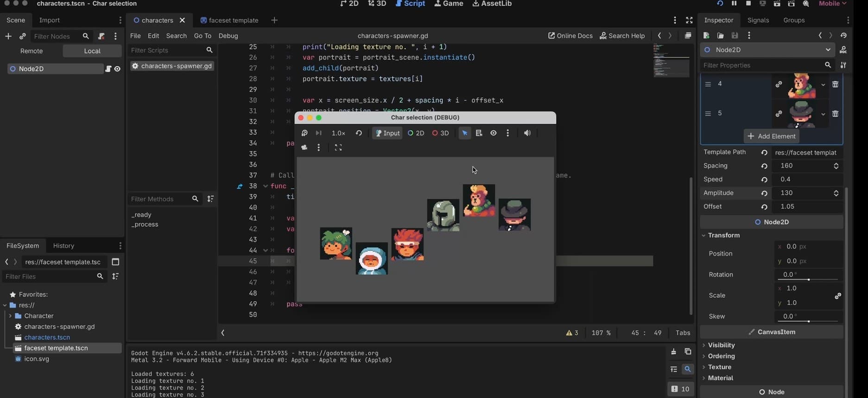The image size is (868, 398).
Task: Focus the Filter Scripts field
Action: 171,50
